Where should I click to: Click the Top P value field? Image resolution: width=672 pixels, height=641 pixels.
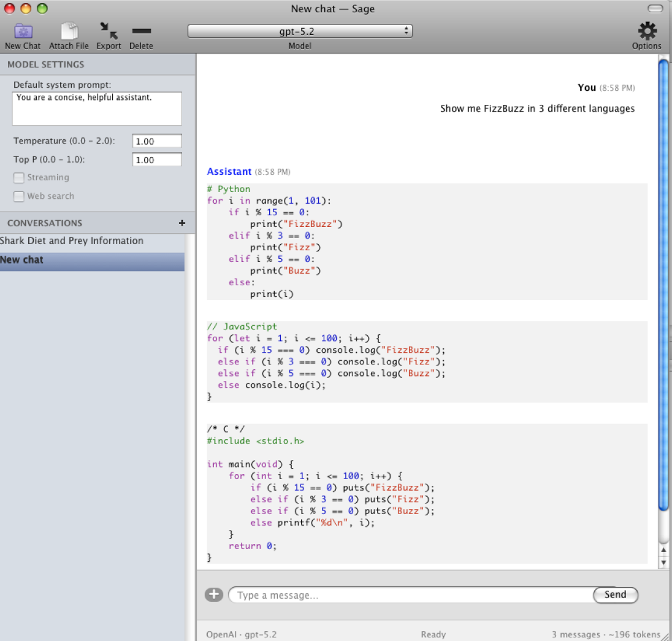click(157, 159)
